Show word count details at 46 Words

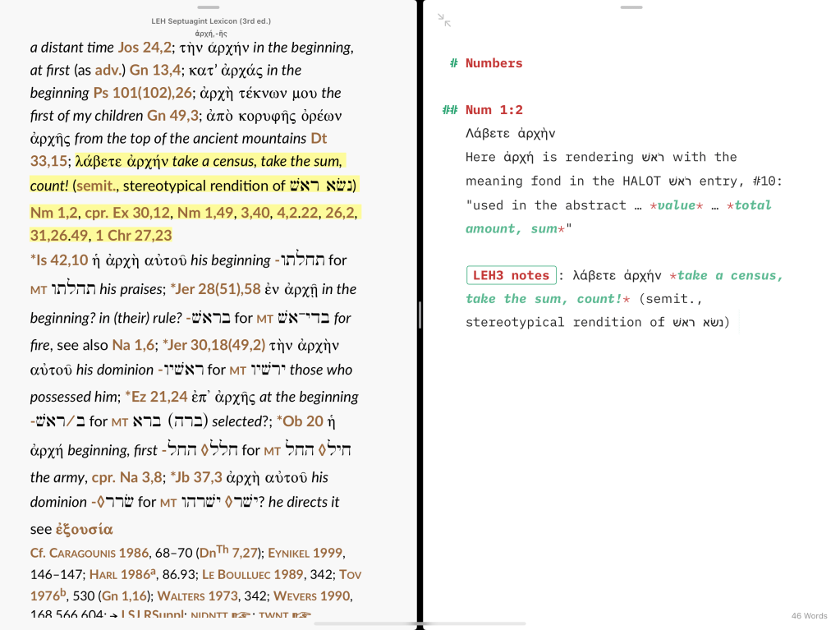pyautogui.click(x=809, y=615)
